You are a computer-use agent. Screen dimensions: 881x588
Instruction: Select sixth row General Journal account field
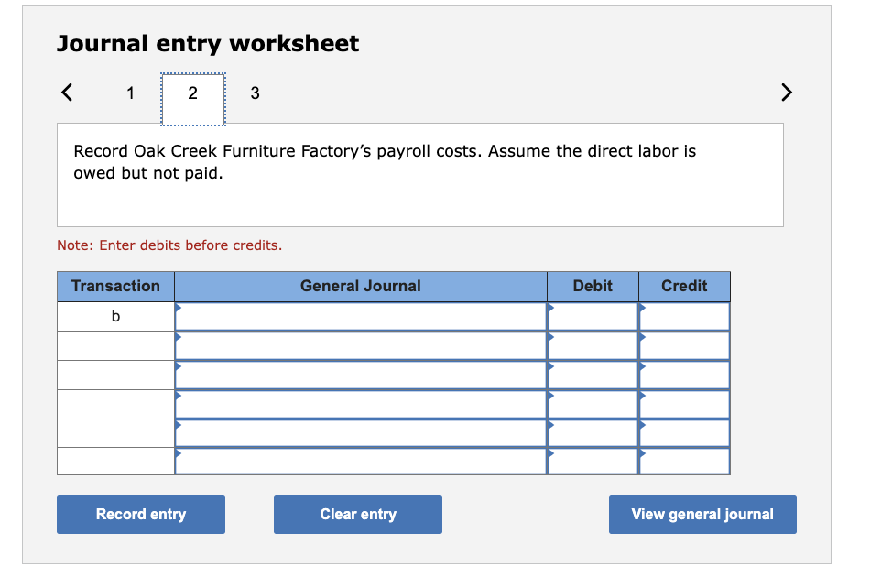(x=361, y=461)
